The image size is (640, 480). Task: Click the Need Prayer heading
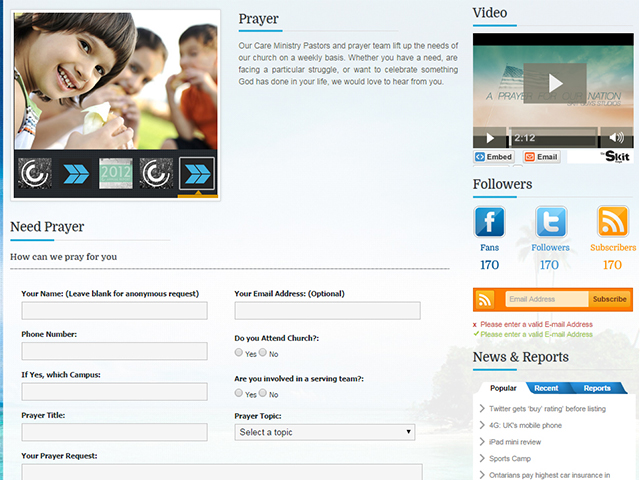[x=47, y=227]
